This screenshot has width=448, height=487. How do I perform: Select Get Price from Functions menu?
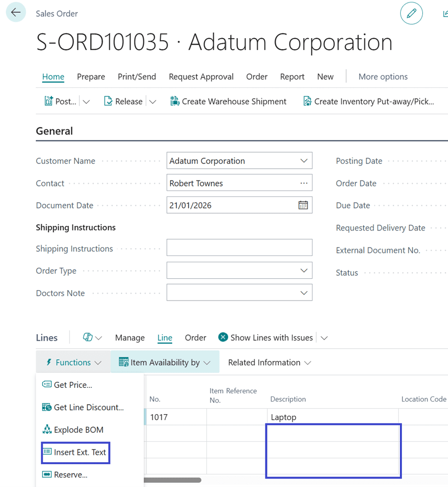point(72,385)
